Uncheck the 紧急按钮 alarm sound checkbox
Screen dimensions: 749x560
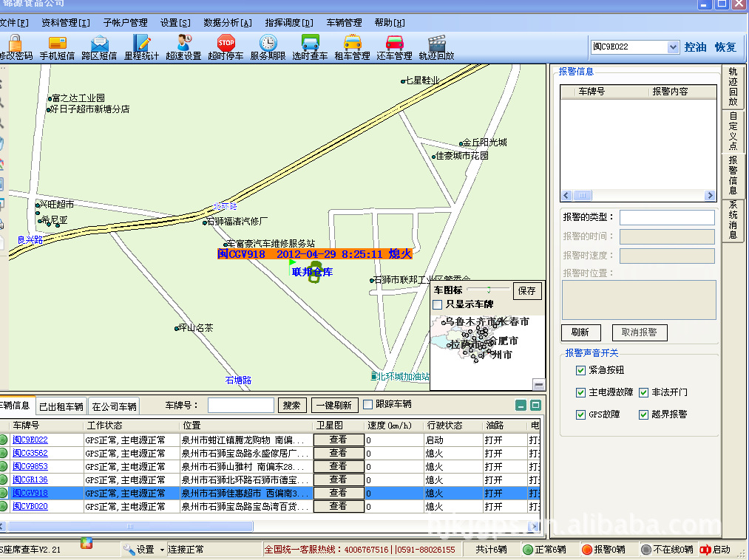coord(580,370)
